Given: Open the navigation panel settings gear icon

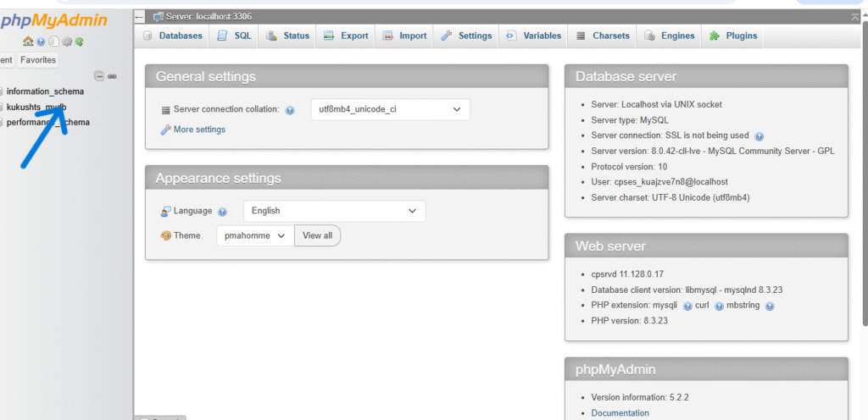Looking at the screenshot, I should click(67, 41).
